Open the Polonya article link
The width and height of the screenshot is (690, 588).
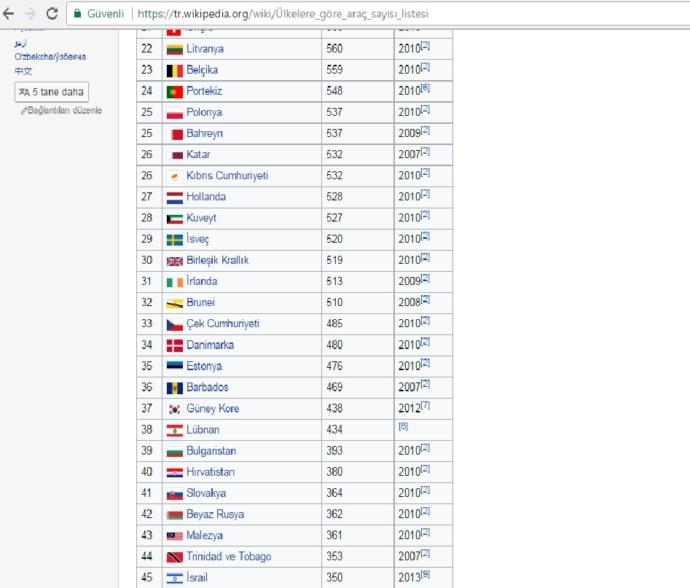[x=204, y=112]
